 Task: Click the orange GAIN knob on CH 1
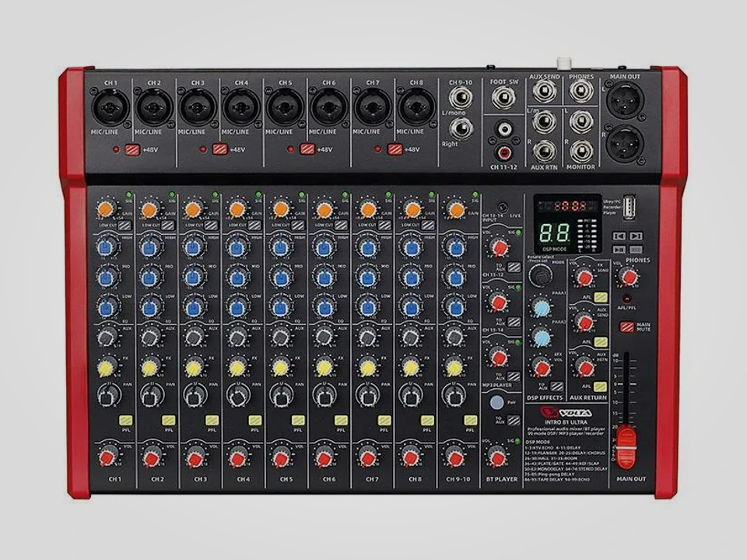107,208
